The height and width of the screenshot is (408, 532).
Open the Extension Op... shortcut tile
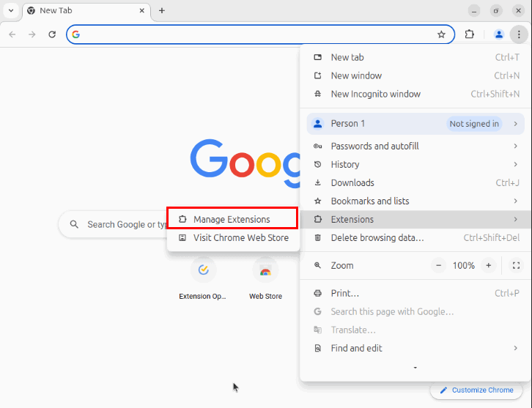coord(203,279)
